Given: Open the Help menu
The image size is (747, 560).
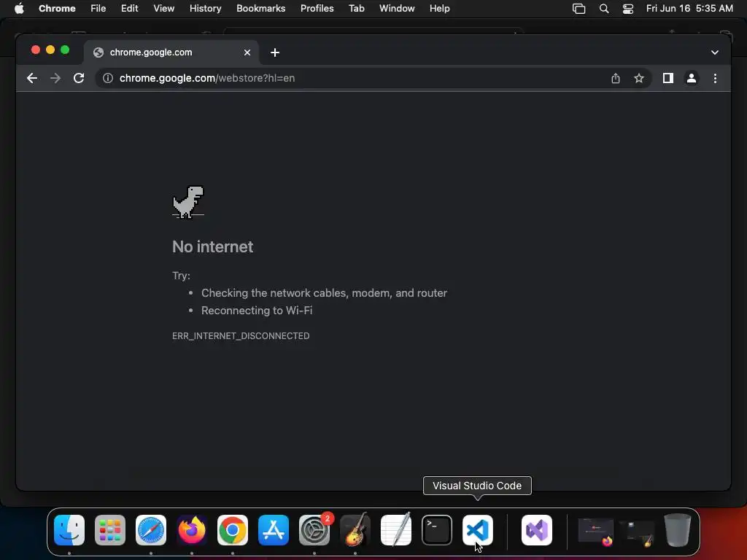Looking at the screenshot, I should point(439,9).
